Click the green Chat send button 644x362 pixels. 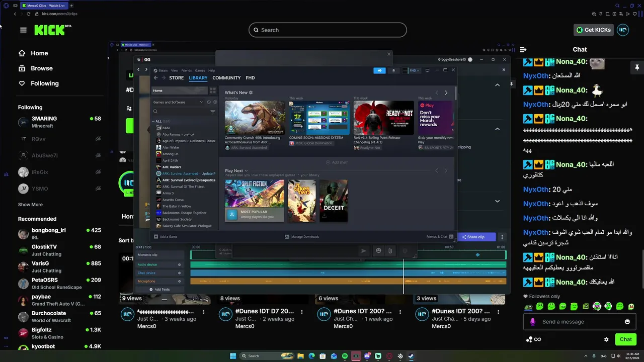pyautogui.click(x=625, y=339)
